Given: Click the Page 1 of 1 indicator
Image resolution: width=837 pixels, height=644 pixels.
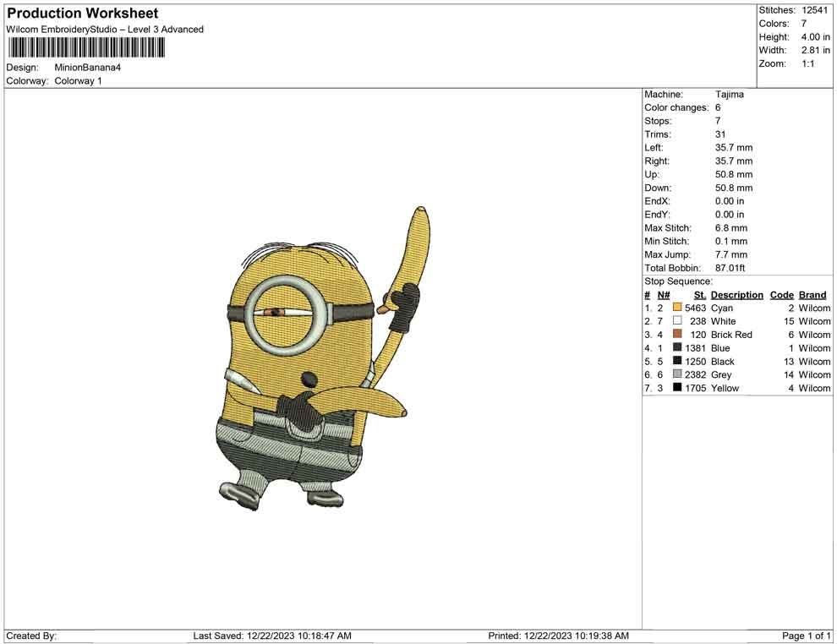Looking at the screenshot, I should [807, 636].
